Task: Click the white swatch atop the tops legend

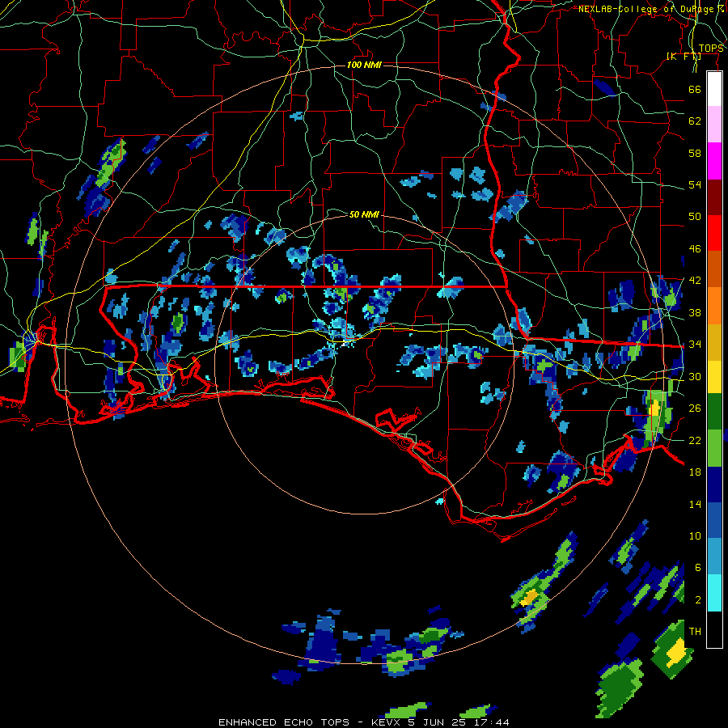Action: [714, 89]
